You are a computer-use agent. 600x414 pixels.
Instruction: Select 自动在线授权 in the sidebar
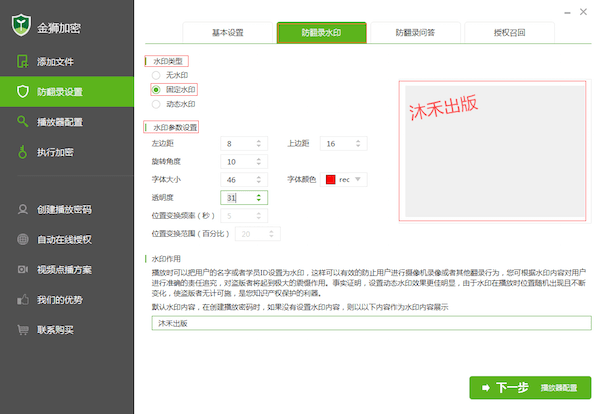[x=67, y=240]
